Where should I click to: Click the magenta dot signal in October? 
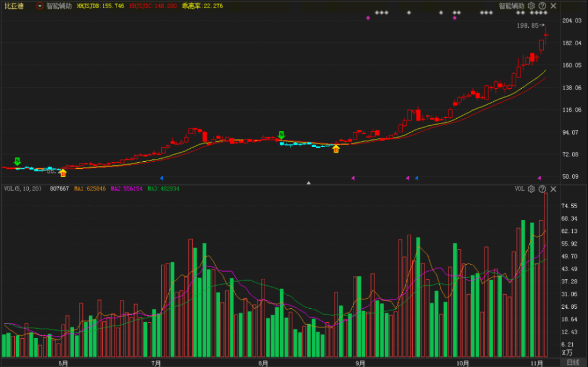[455, 18]
